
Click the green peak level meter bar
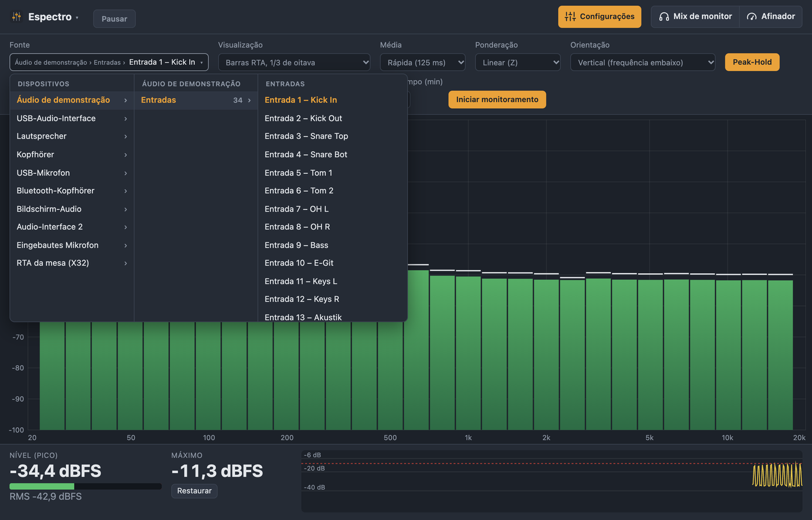coord(42,486)
